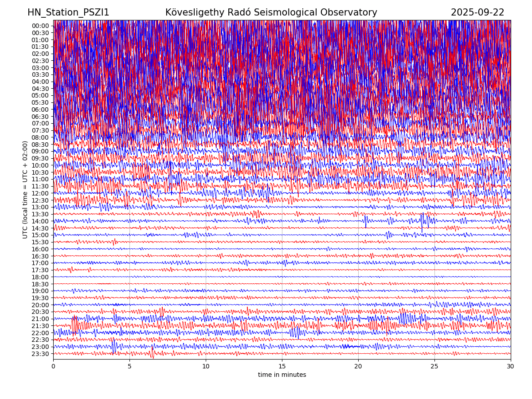Viewport: 532px width, 399px height.
Task: Click the UTC local time y-axis label
Action: click(x=25, y=190)
